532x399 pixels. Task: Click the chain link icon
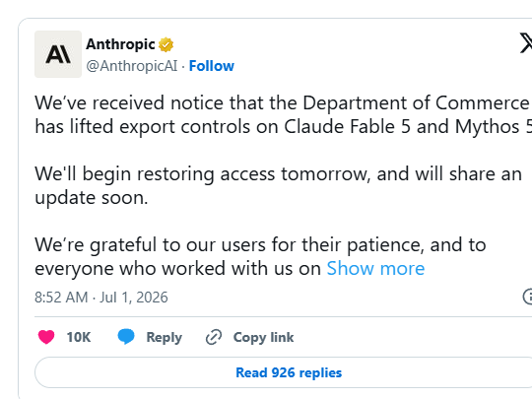coord(214,337)
